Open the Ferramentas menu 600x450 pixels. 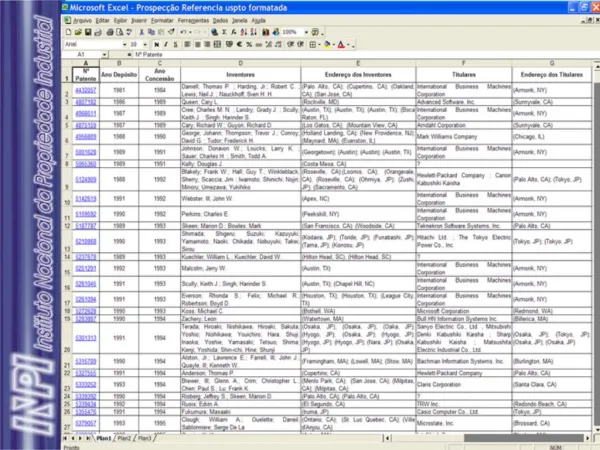(193, 21)
